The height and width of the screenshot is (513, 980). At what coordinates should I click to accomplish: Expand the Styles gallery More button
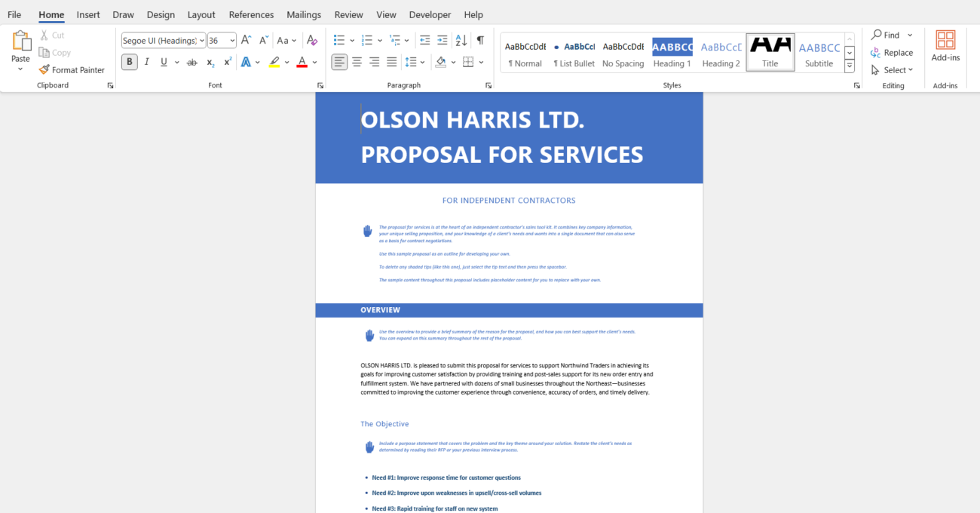tap(850, 66)
